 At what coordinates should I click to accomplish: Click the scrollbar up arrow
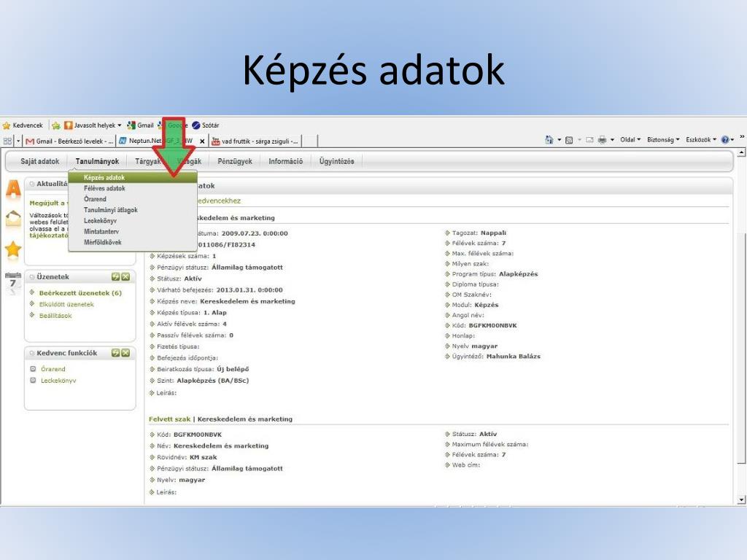click(741, 153)
